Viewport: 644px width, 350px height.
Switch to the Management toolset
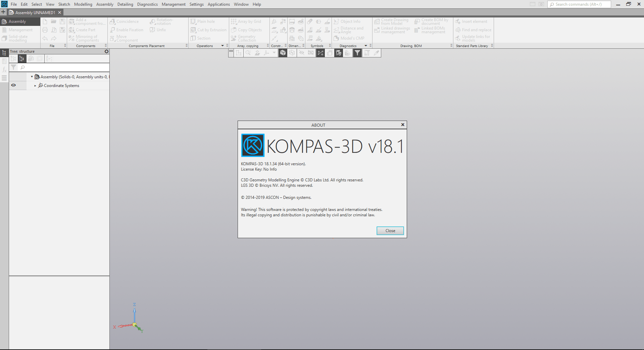click(20, 30)
